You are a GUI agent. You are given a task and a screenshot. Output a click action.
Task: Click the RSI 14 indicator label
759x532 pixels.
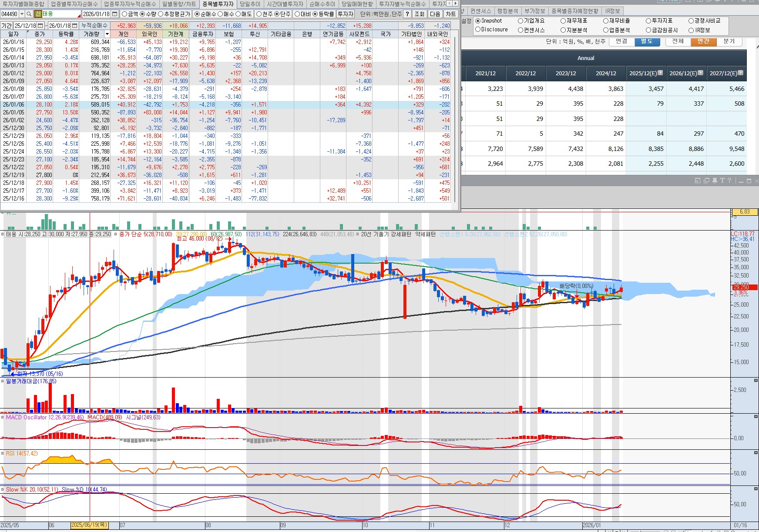point(22,453)
